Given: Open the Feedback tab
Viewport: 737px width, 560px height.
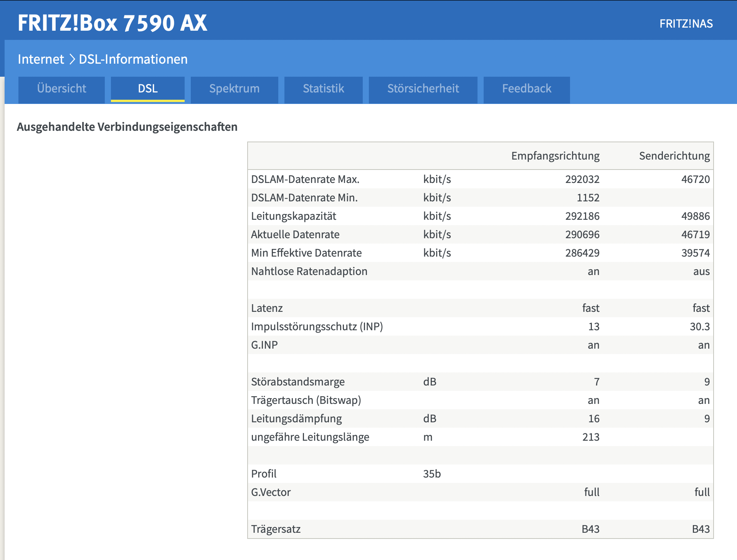Looking at the screenshot, I should [527, 89].
